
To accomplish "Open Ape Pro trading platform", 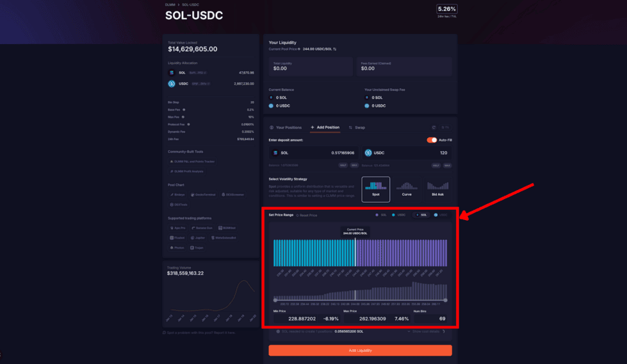I will (x=177, y=228).
